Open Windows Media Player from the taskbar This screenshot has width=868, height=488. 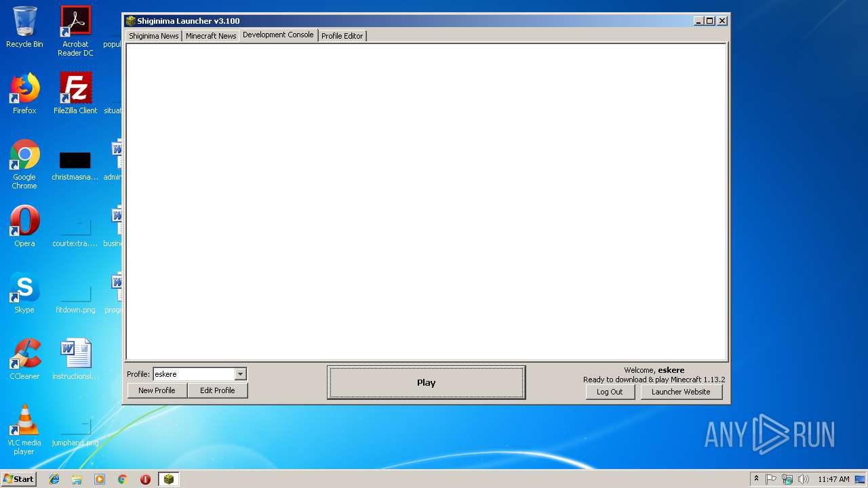pyautogui.click(x=100, y=479)
